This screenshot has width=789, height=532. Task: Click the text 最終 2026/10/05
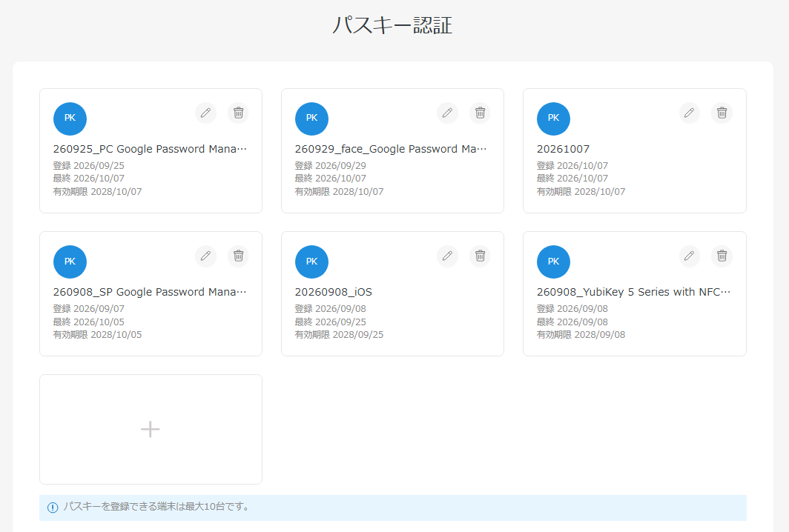(x=88, y=322)
